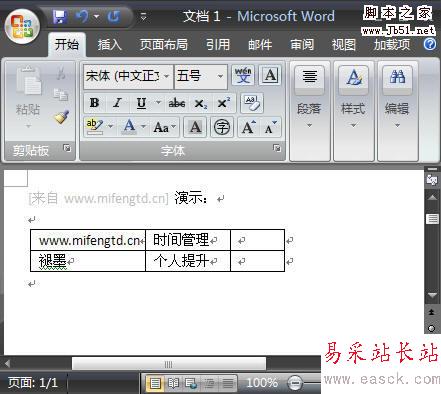The width and height of the screenshot is (441, 394).
Task: Click horizontal scrollbar left arrow
Action: click(7, 363)
